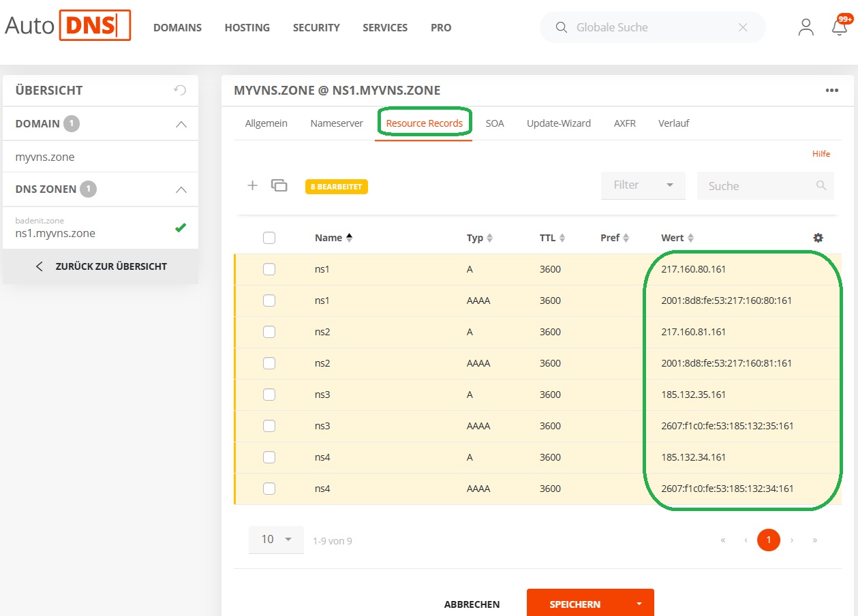This screenshot has width=858, height=616.
Task: Select the ns2 A record checkbox
Action: [269, 332]
